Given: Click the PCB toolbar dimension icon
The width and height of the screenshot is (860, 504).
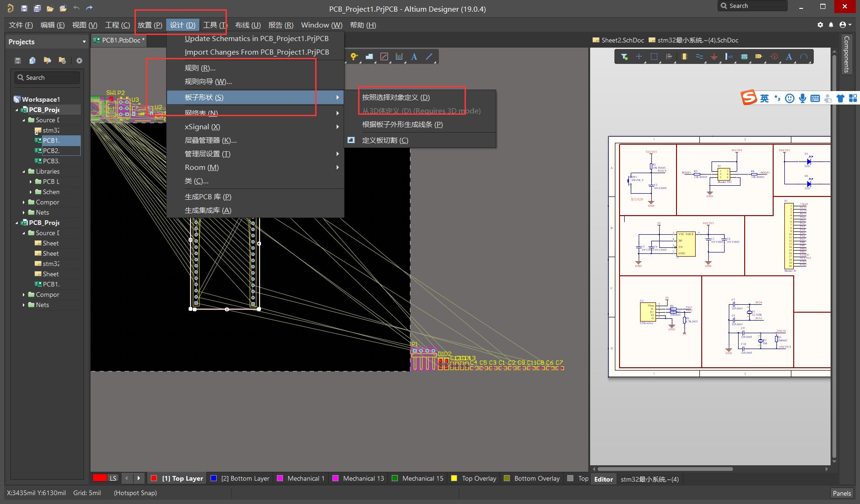Looking at the screenshot, I should (399, 57).
